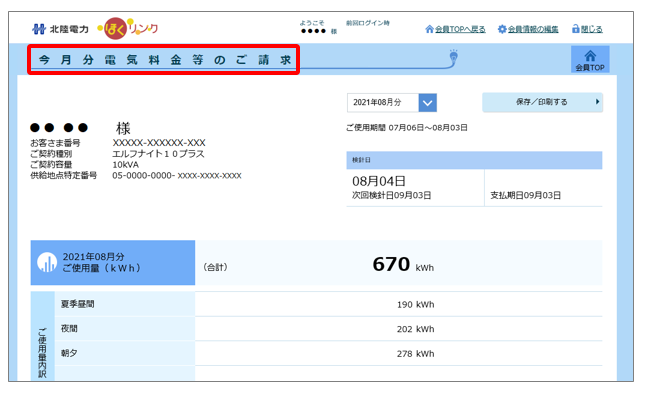This screenshot has width=648, height=394.
Task: Open the 2021年08月分 month dropdown arrow
Action: [x=428, y=103]
